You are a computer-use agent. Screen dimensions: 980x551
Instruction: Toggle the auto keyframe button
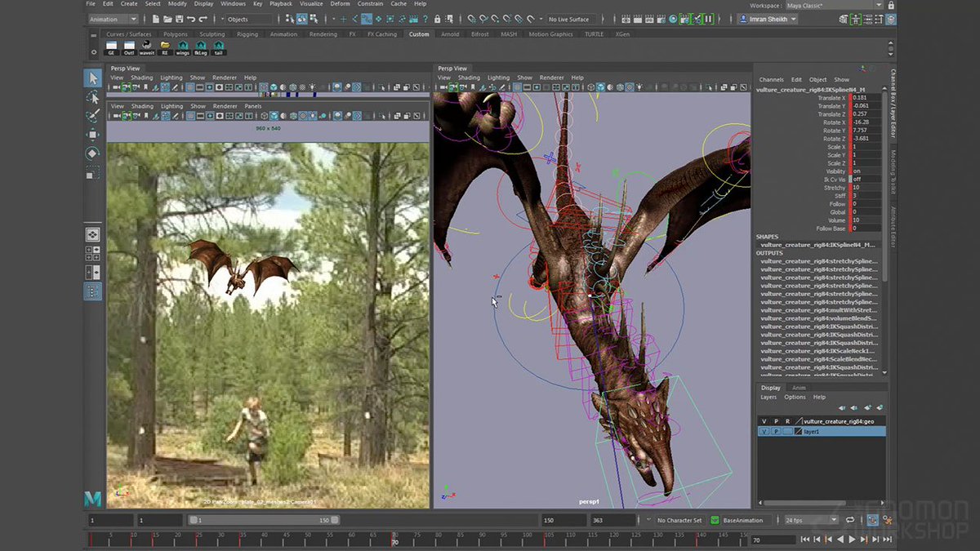[872, 520]
